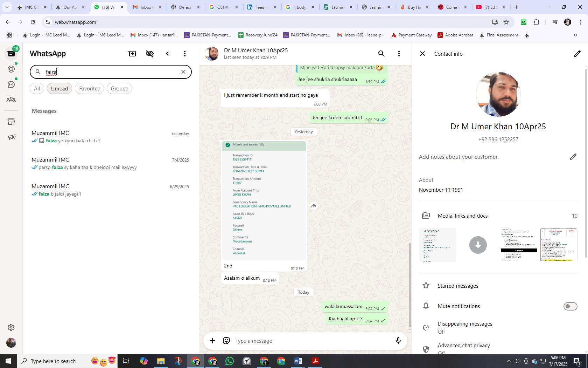The height and width of the screenshot is (368, 588).
Task: Switch to the Inbox Gmail browser tab
Action: (147, 7)
